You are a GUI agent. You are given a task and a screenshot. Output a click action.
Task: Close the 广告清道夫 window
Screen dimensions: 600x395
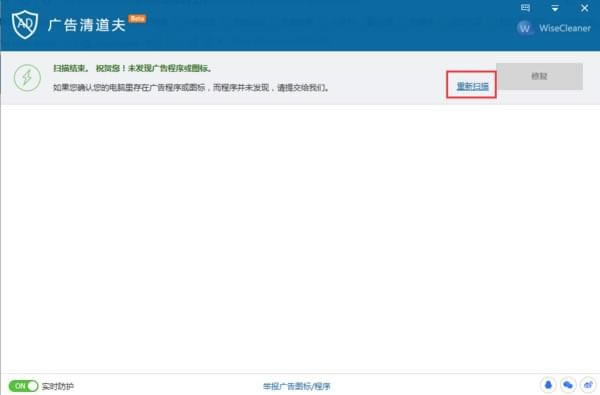[x=584, y=8]
